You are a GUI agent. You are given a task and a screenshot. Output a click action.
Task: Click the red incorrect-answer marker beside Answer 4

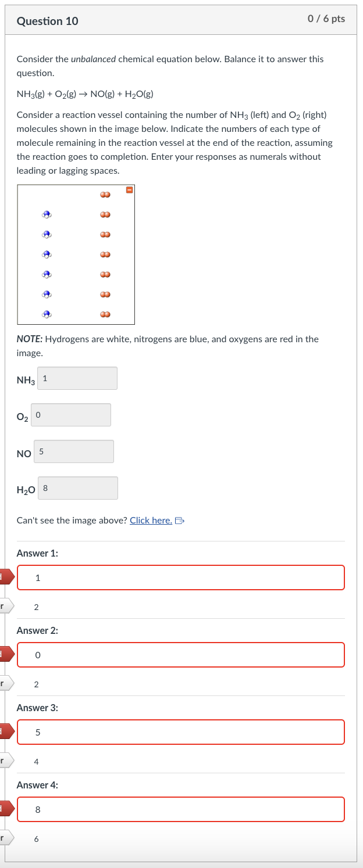(3, 809)
